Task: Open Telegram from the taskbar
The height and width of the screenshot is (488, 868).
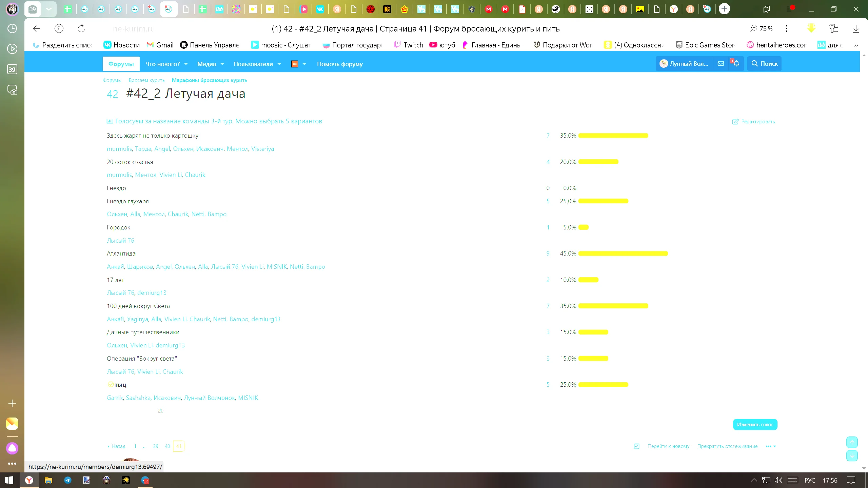Action: point(68,480)
